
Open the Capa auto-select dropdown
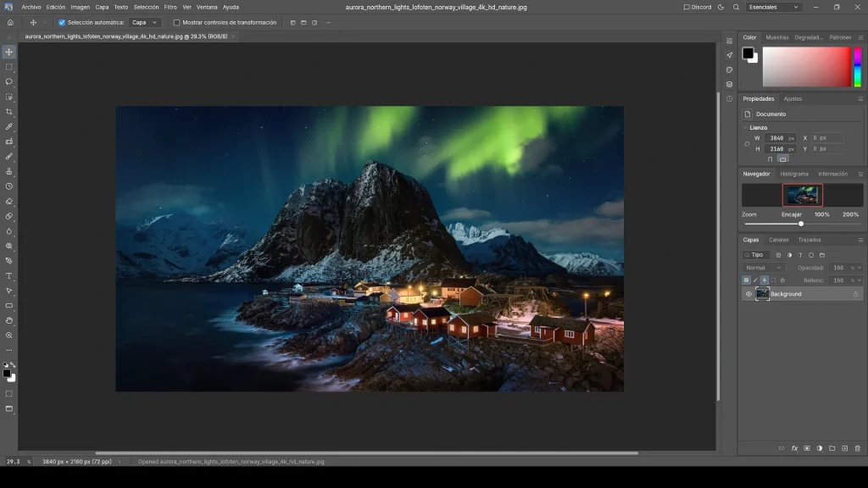tap(144, 23)
